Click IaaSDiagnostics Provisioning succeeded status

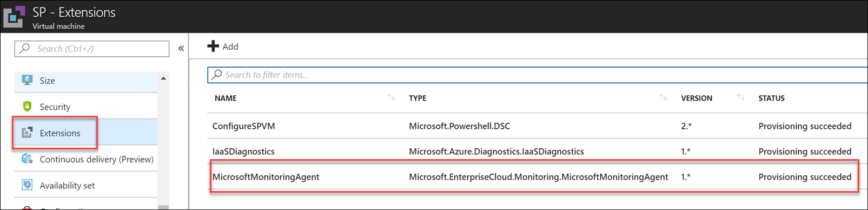[805, 152]
